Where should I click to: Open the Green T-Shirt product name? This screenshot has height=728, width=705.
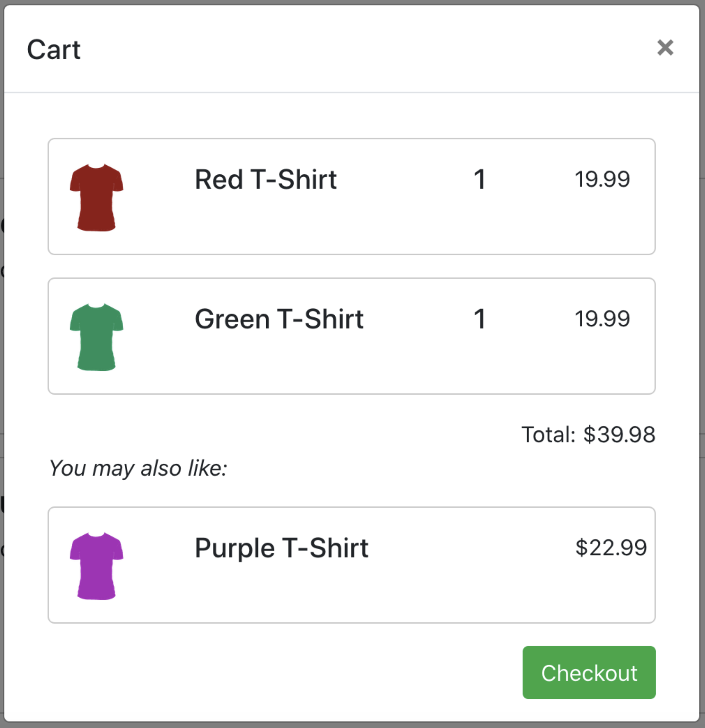pos(279,319)
